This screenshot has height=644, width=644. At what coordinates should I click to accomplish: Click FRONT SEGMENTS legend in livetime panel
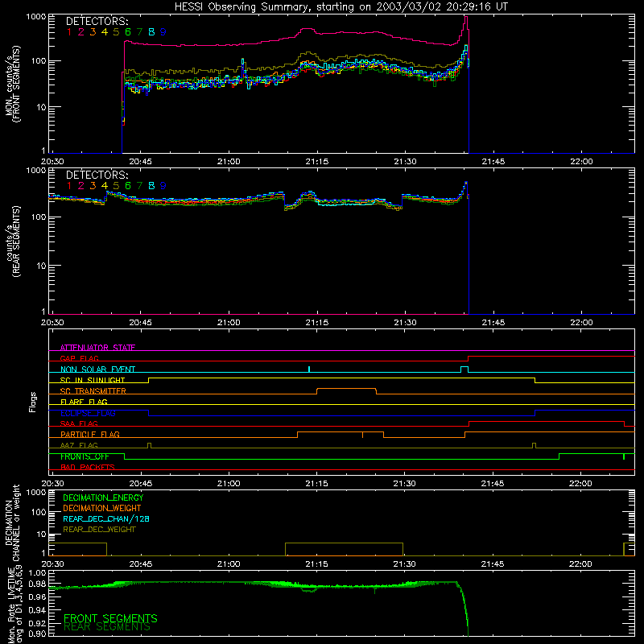coord(110,618)
